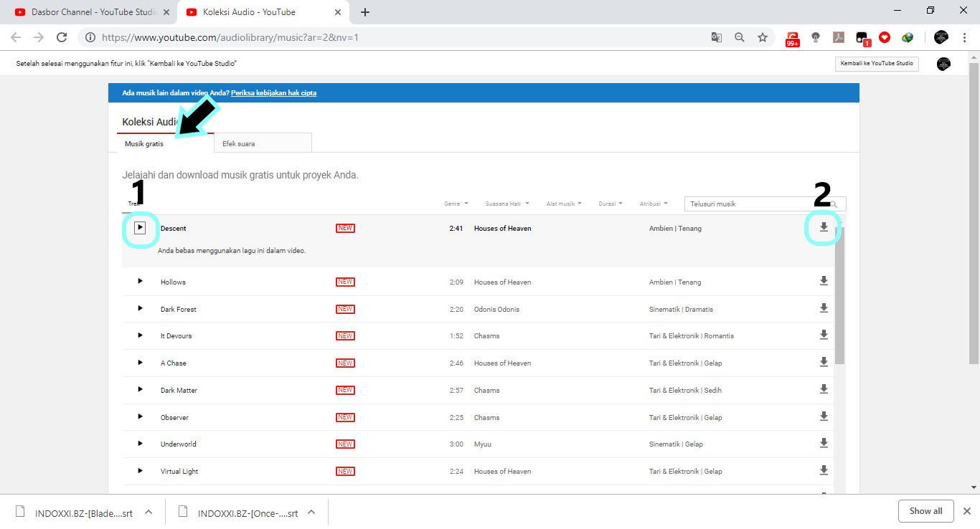Bookmark this page with star icon
Viewport: 980px width, 529px height.
click(763, 37)
